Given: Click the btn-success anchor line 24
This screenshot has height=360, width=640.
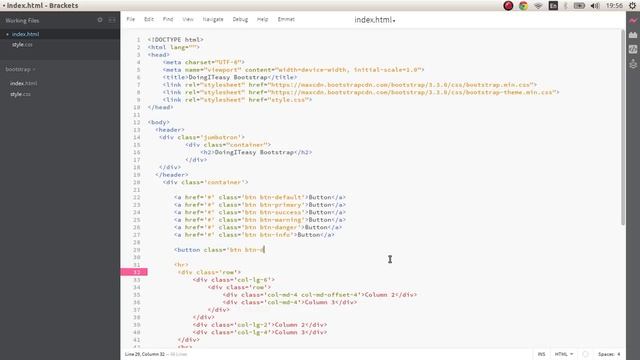Looking at the screenshot, I should point(260,212).
